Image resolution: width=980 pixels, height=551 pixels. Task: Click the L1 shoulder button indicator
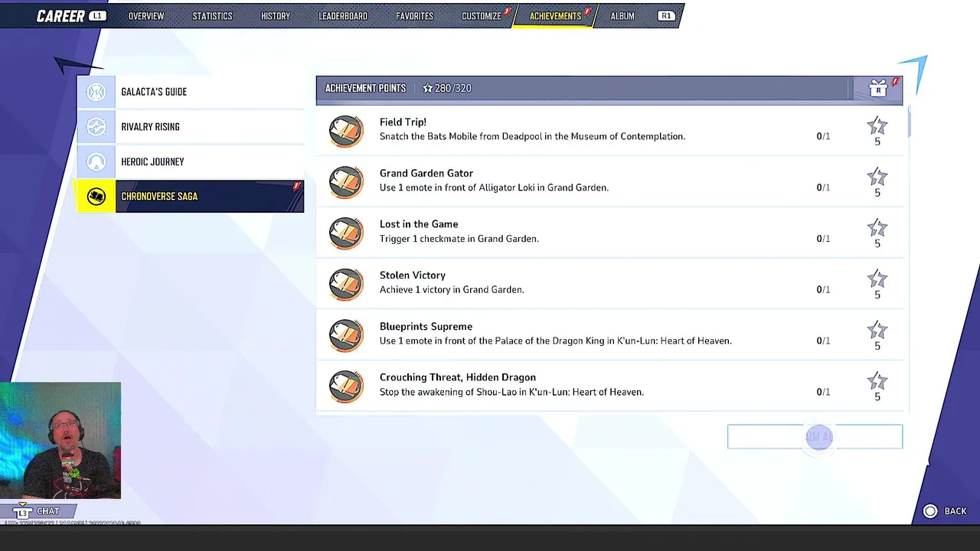(x=97, y=16)
